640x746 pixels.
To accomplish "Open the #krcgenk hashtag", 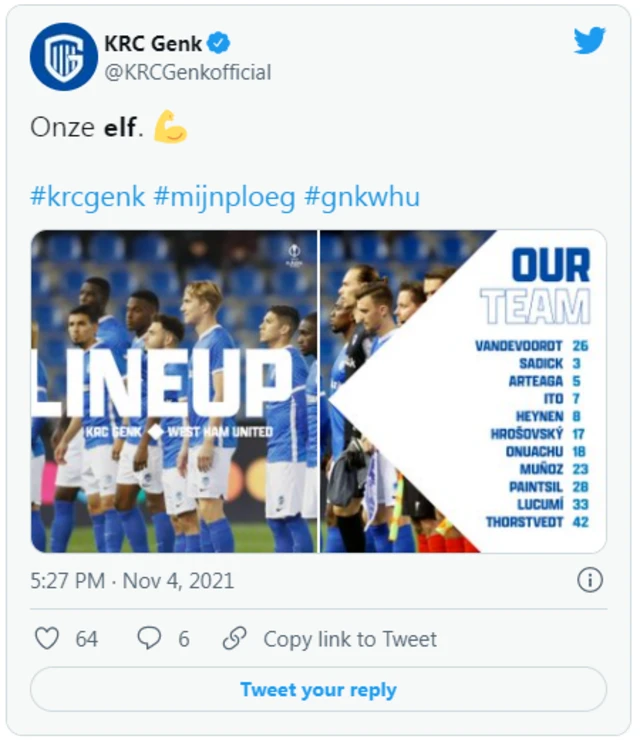I will coord(88,196).
